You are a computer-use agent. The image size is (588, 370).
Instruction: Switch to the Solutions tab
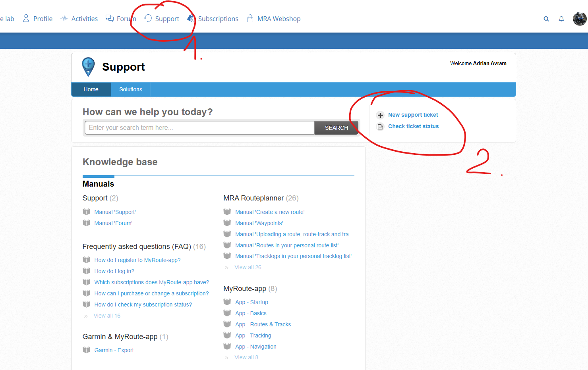click(131, 89)
